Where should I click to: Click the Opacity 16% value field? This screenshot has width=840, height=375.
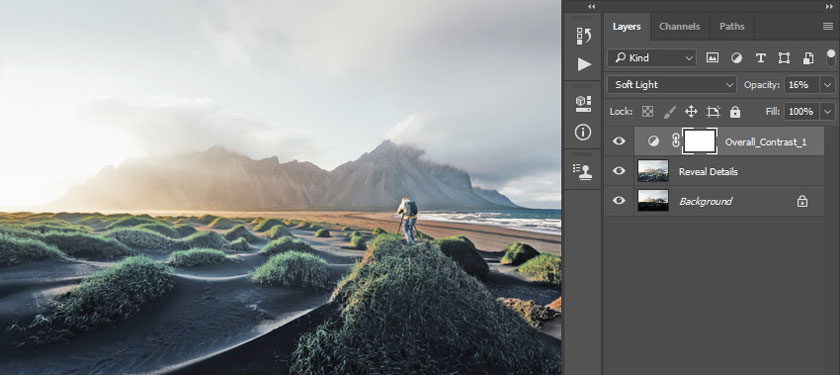[x=802, y=85]
